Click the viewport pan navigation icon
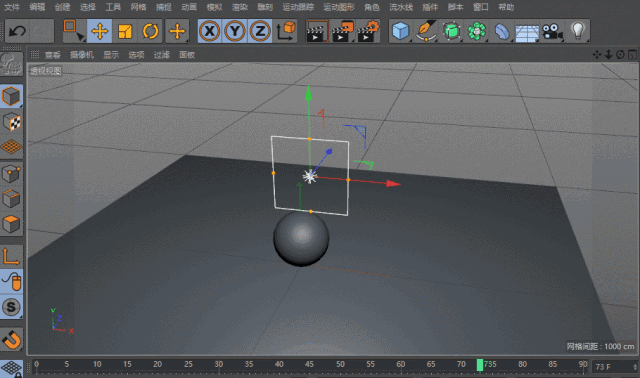This screenshot has height=378, width=640. pos(596,54)
